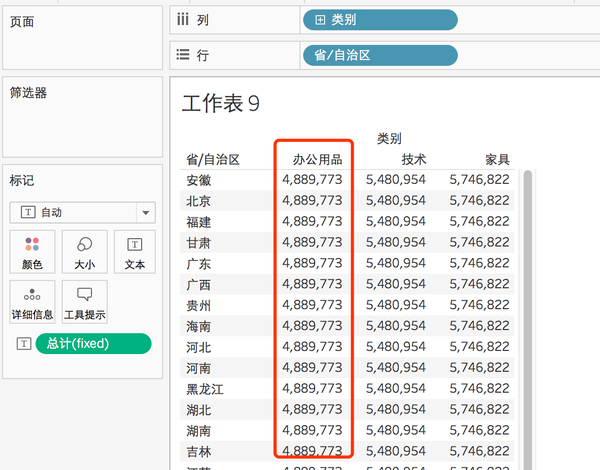Select the 广东 row label
Viewport: 600px width, 470px height.
(199, 264)
